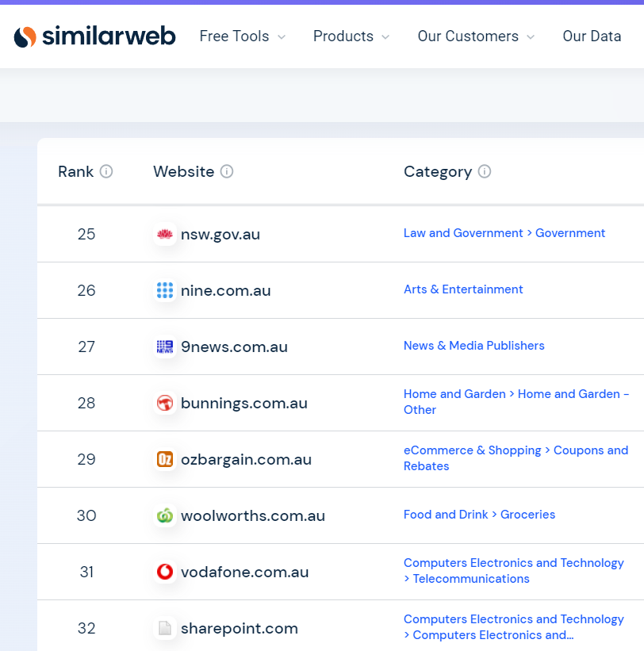The height and width of the screenshot is (651, 644).
Task: Click the bunnings.com.au favicon
Action: [165, 403]
